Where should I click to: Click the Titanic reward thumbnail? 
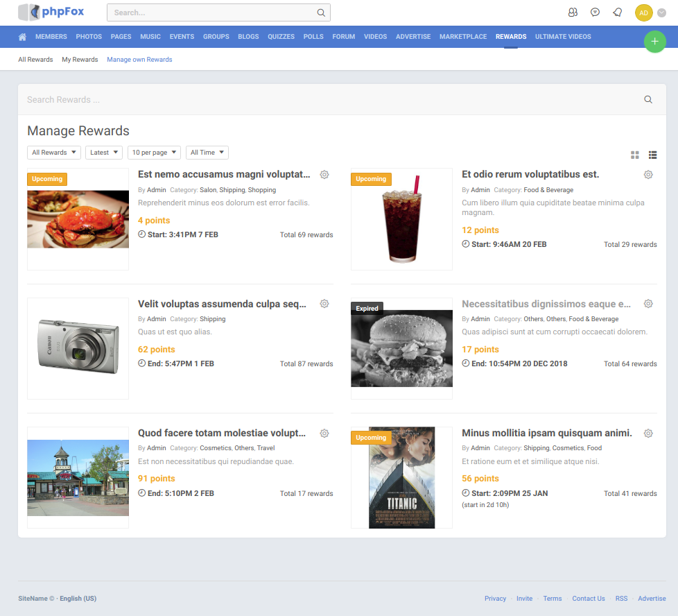[x=401, y=477]
